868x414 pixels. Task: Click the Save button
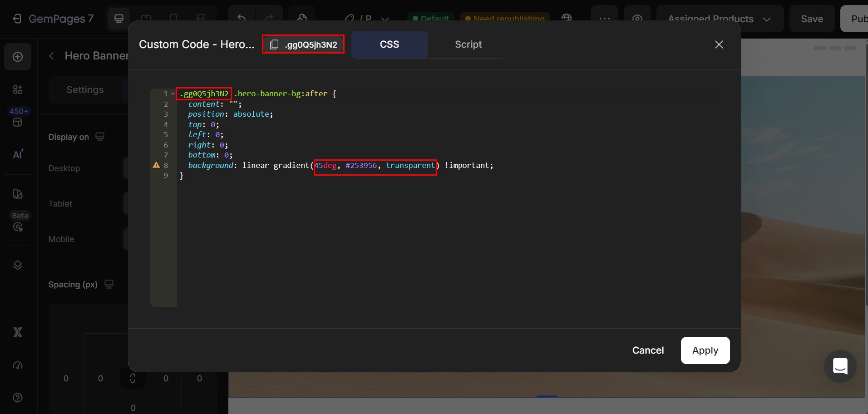(812, 19)
